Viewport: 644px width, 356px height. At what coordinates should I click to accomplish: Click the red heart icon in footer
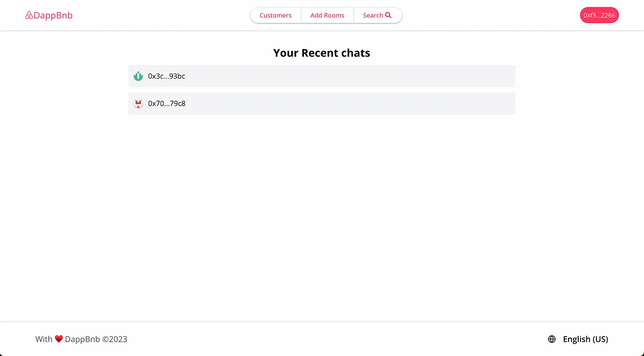coord(59,339)
